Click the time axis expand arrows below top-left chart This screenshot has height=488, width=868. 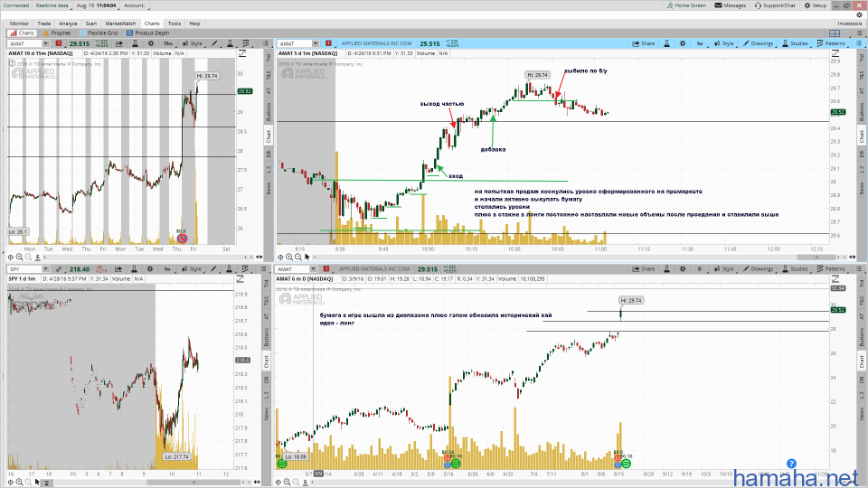click(x=259, y=257)
